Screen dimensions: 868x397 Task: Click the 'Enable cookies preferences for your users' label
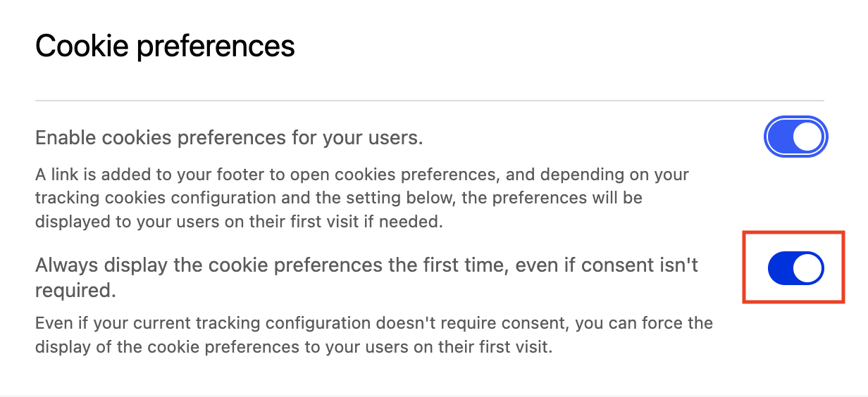(229, 138)
